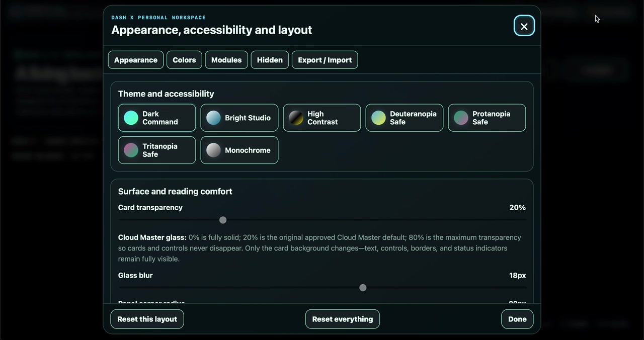Image resolution: width=644 pixels, height=340 pixels.
Task: Choose the Deuteranopia Safe theme
Action: (405, 118)
